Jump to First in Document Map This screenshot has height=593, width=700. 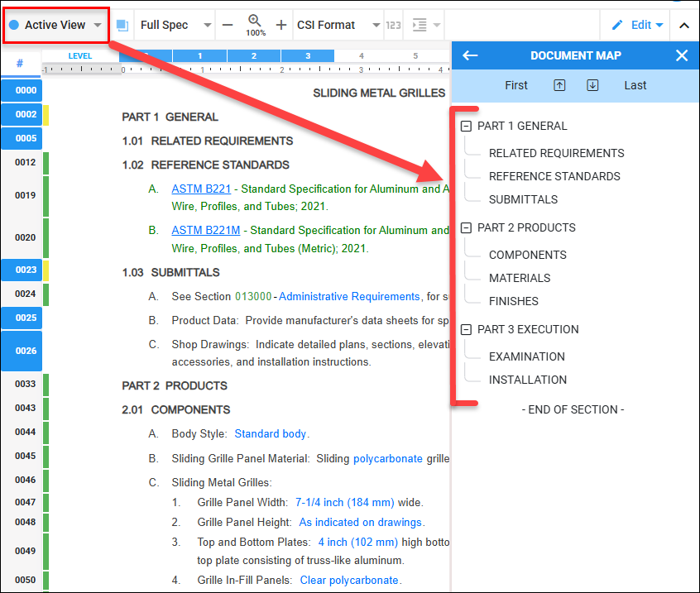coord(516,85)
